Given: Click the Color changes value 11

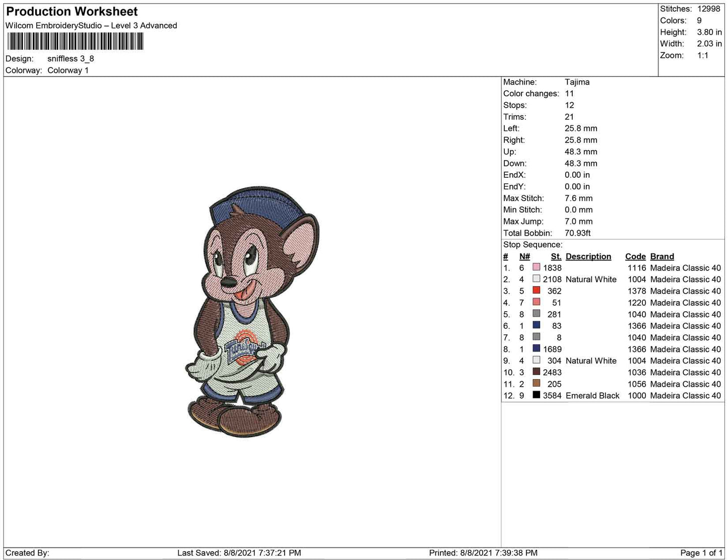Looking at the screenshot, I should pos(569,94).
